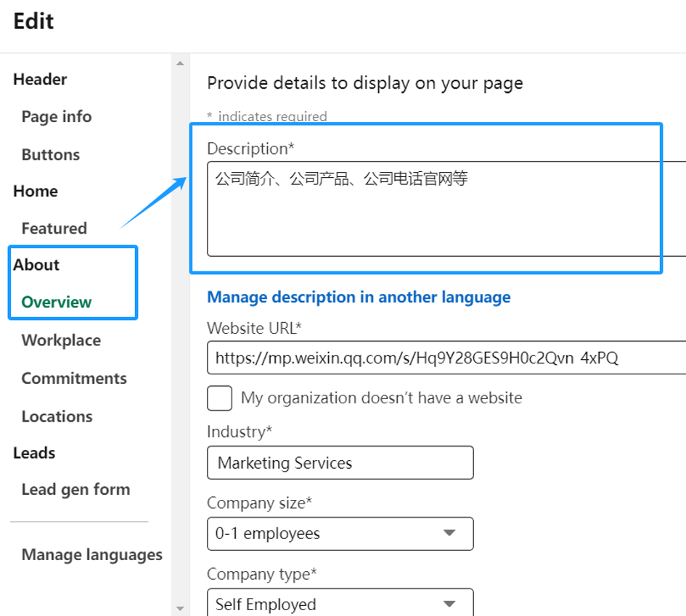Click 'Provide details to display on your page' heading
The height and width of the screenshot is (616, 686).
[365, 83]
